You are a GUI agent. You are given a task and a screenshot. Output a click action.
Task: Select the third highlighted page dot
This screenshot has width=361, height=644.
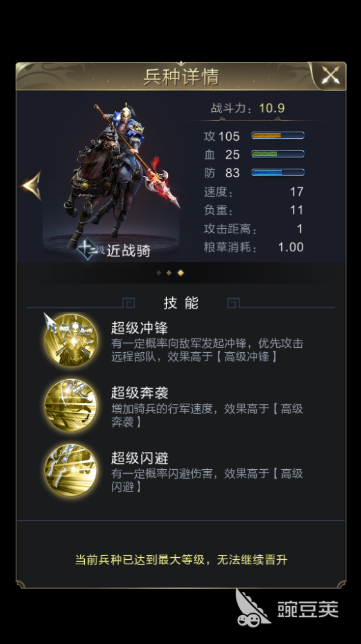tap(180, 273)
